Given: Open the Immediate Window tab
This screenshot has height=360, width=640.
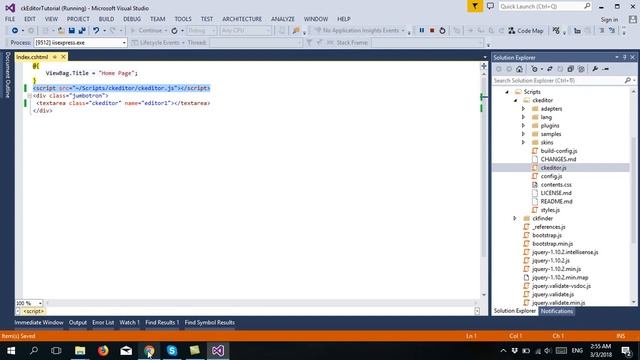Looking at the screenshot, I should coord(39,322).
